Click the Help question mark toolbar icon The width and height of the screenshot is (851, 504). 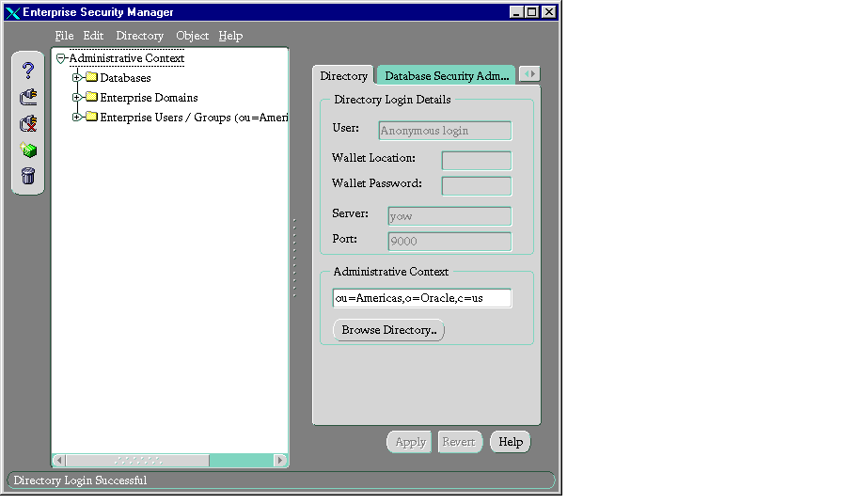28,71
